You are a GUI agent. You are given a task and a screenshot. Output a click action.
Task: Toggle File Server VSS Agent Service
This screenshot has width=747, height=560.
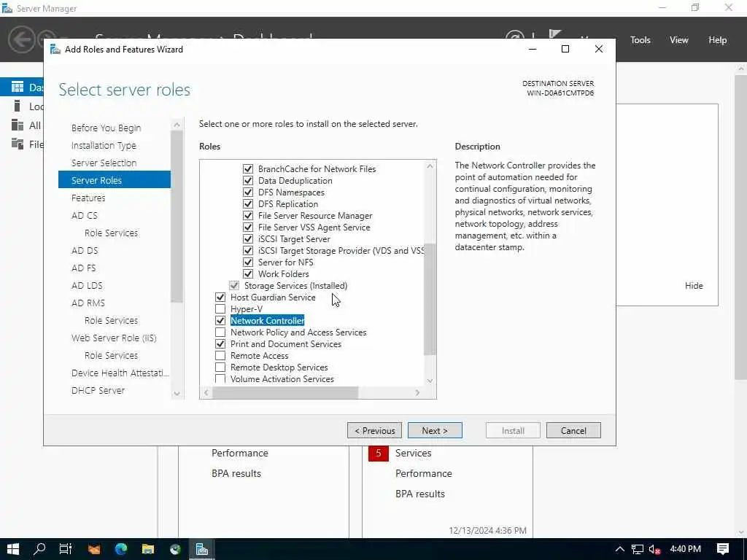tap(248, 227)
